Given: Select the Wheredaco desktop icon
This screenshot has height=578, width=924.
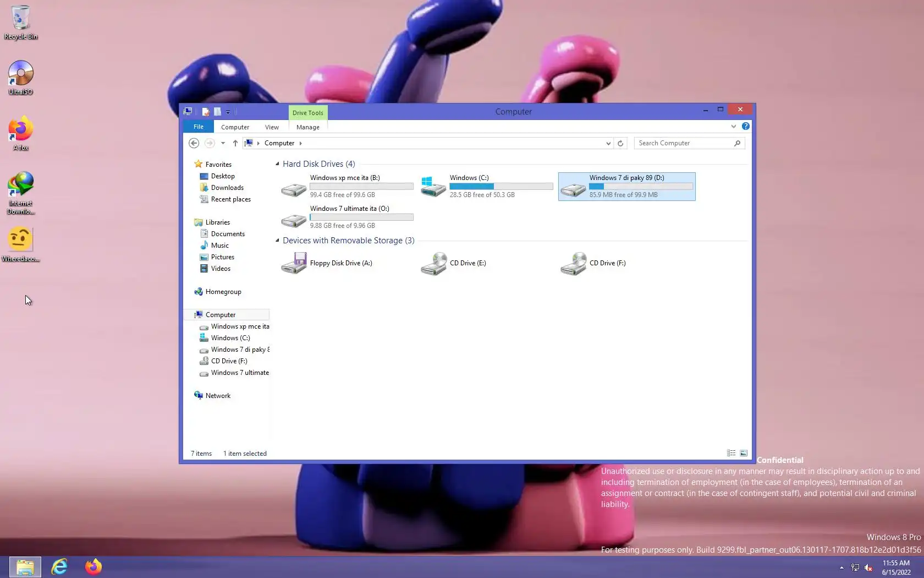Looking at the screenshot, I should click(20, 245).
